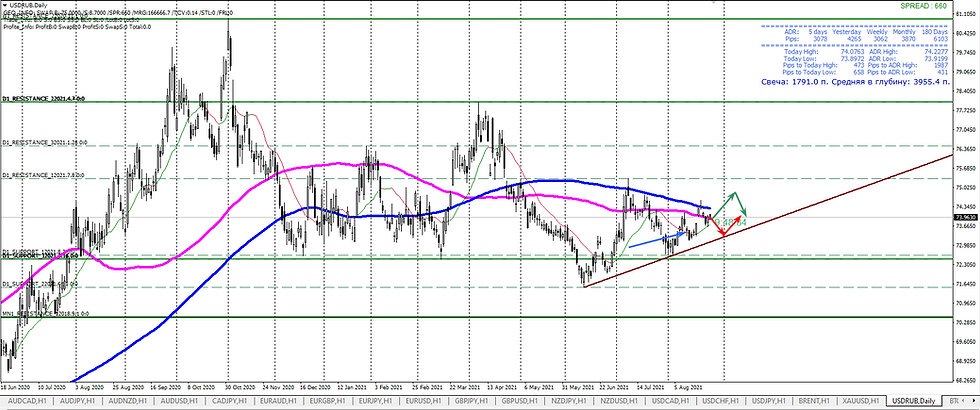The image size is (980, 410).
Task: Click the top D1_RESISTANCE solid line label
Action: [43, 99]
